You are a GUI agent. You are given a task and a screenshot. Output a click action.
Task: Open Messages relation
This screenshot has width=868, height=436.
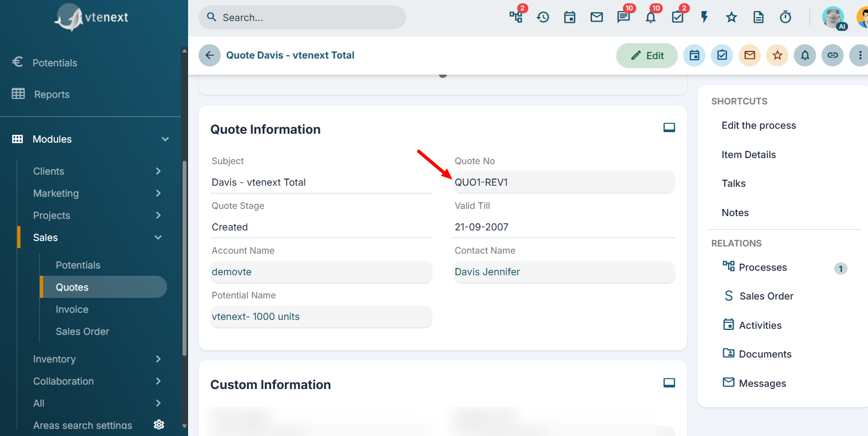[762, 384]
